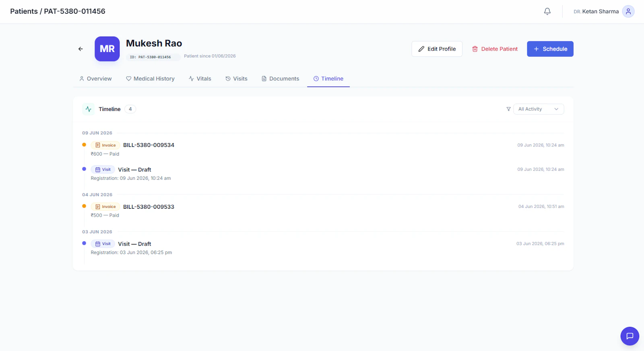The image size is (644, 351).
Task: Click timestamp 04 Jun 2026, 10:51 am
Action: coord(541,207)
